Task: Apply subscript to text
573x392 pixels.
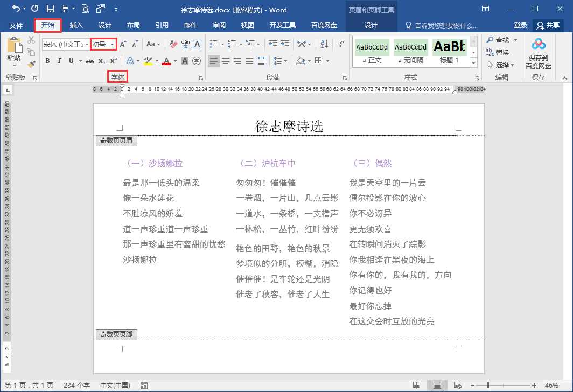Action: (x=101, y=60)
